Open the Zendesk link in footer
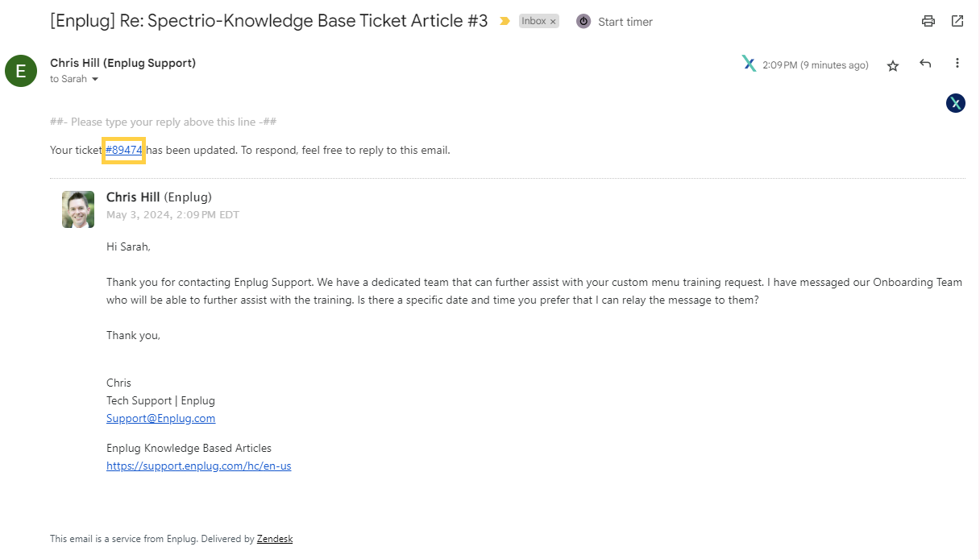Image resolution: width=980 pixels, height=559 pixels. (x=275, y=539)
